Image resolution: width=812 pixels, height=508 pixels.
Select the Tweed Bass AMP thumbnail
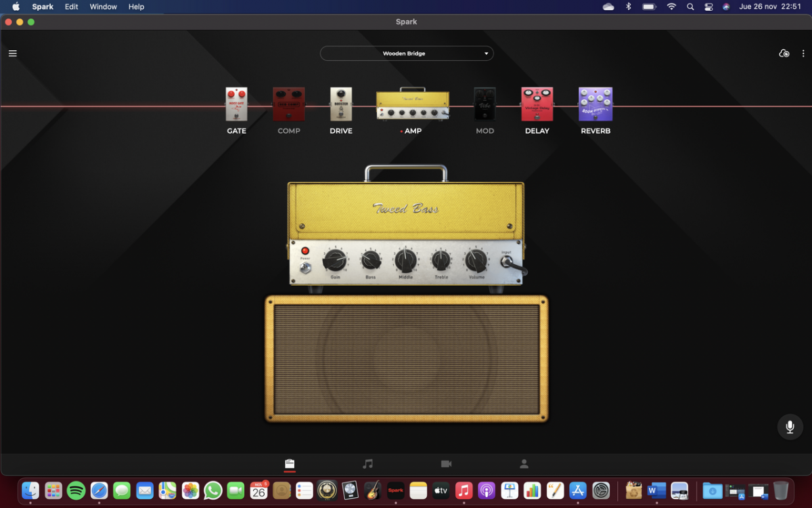[413, 105]
